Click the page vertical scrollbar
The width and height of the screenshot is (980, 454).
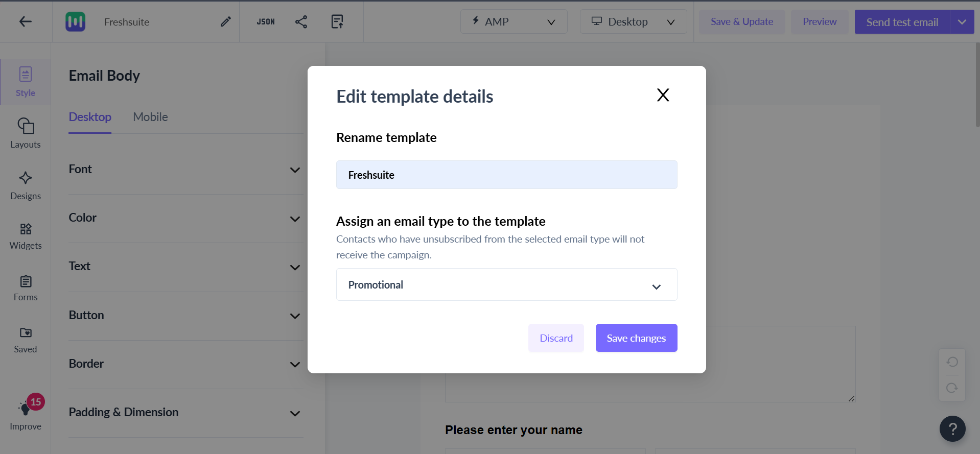pyautogui.click(x=977, y=84)
